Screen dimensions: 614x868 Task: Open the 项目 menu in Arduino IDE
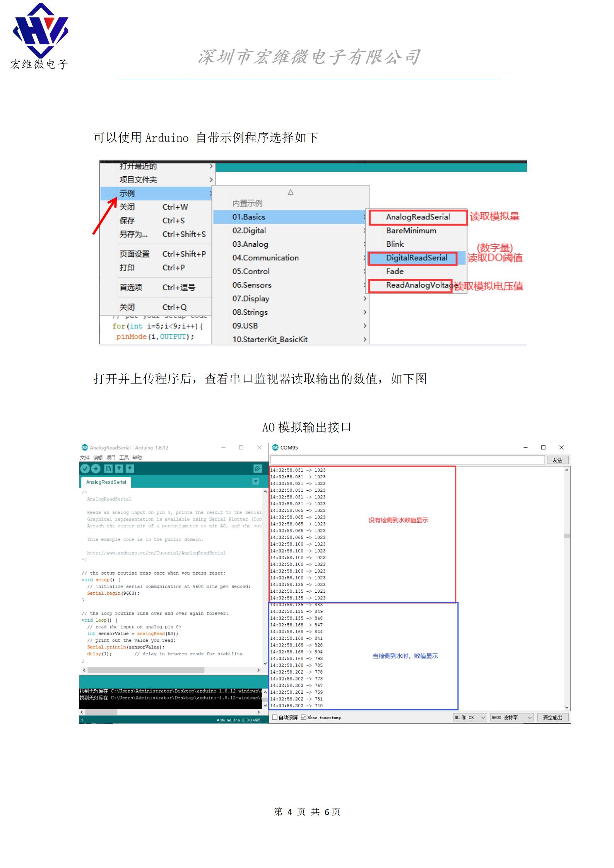coord(111,457)
